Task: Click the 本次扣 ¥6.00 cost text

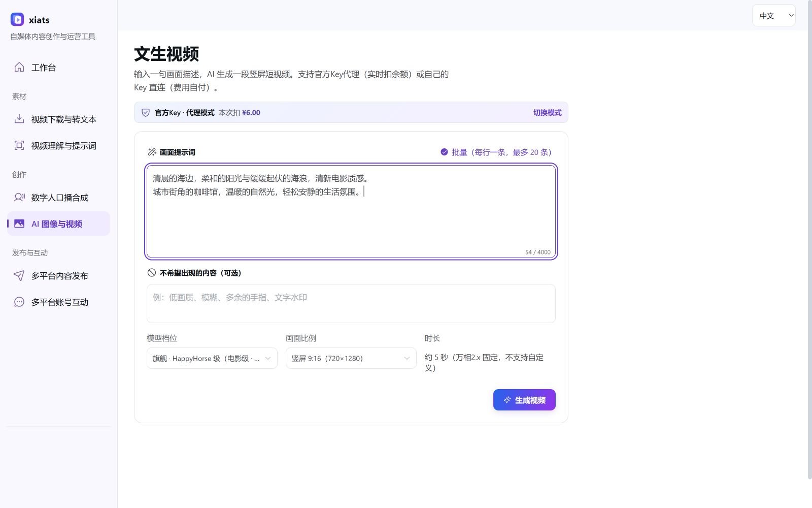Action: (x=240, y=113)
